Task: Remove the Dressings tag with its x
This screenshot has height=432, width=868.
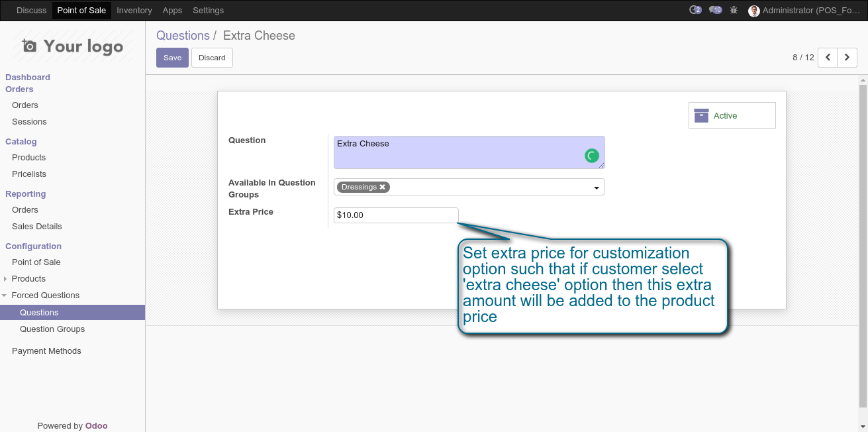Action: [382, 187]
